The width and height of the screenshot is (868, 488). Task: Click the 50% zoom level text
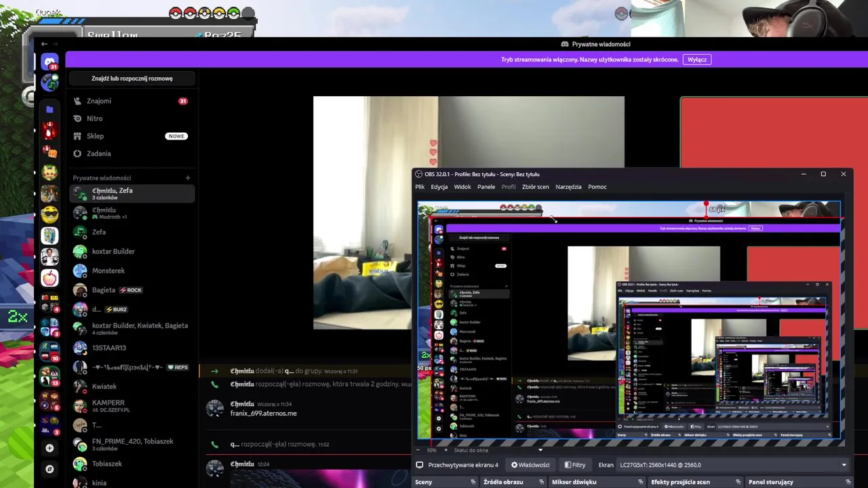tap(431, 450)
